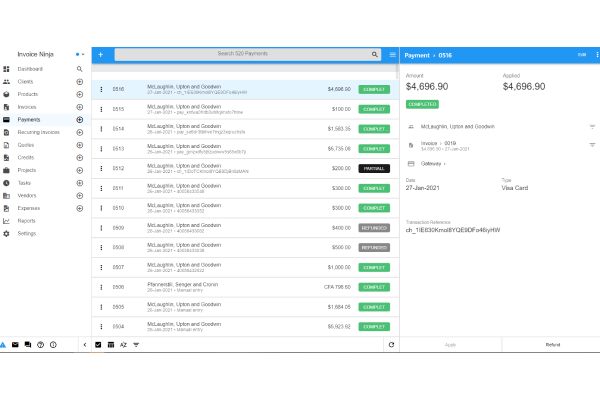Open the filter dropdown in the bottom toolbar
This screenshot has height=400, width=600.
tap(136, 344)
